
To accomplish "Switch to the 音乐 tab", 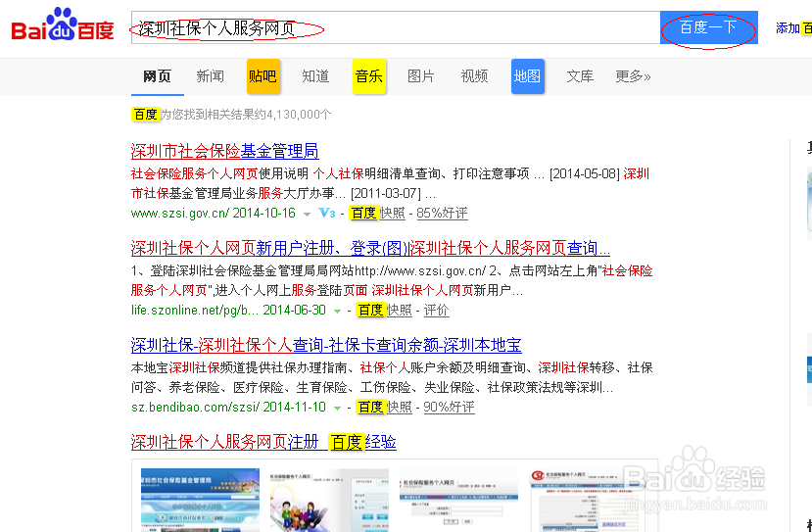I will [x=369, y=76].
